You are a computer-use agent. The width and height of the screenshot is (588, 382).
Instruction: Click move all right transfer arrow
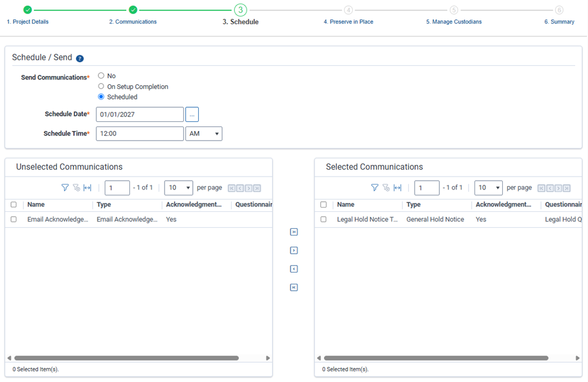(x=294, y=232)
